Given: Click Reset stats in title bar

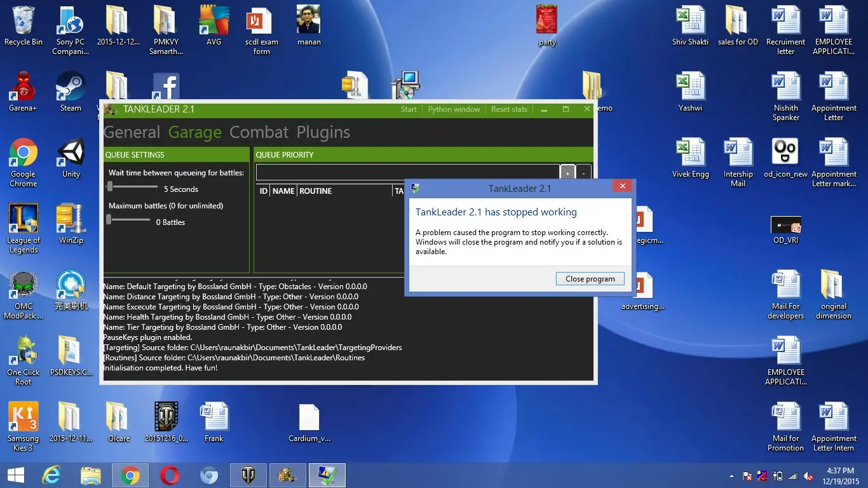Looking at the screenshot, I should click(x=509, y=109).
